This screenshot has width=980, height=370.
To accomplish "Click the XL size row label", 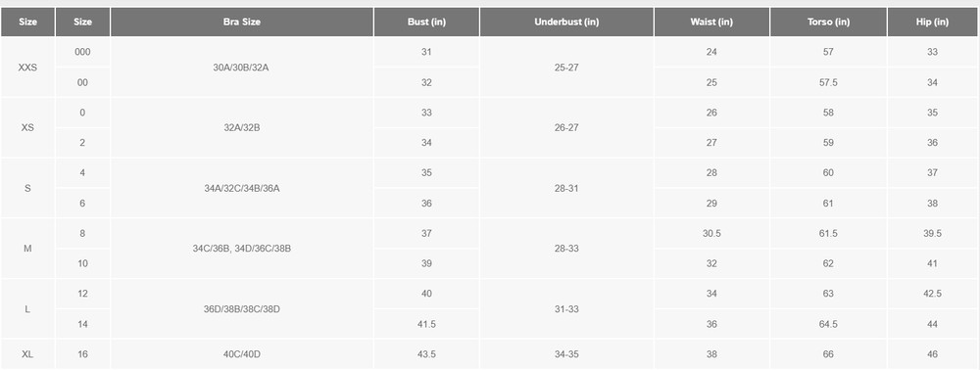I will (27, 354).
